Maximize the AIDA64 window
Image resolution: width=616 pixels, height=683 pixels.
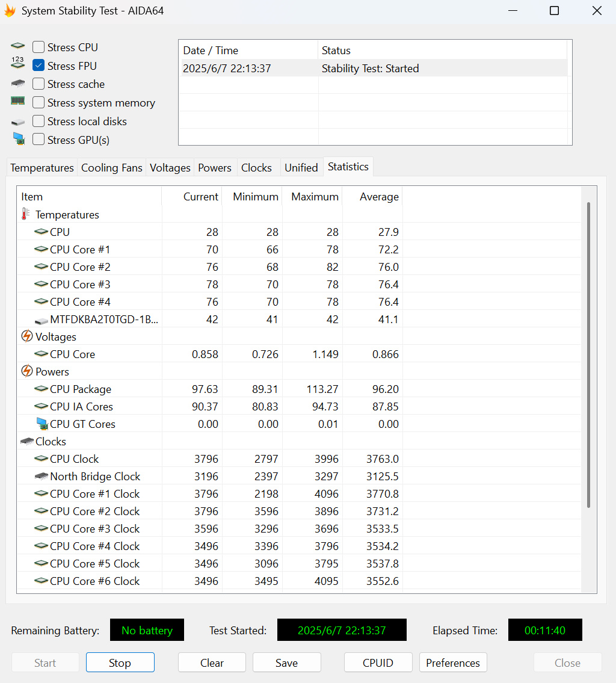554,10
